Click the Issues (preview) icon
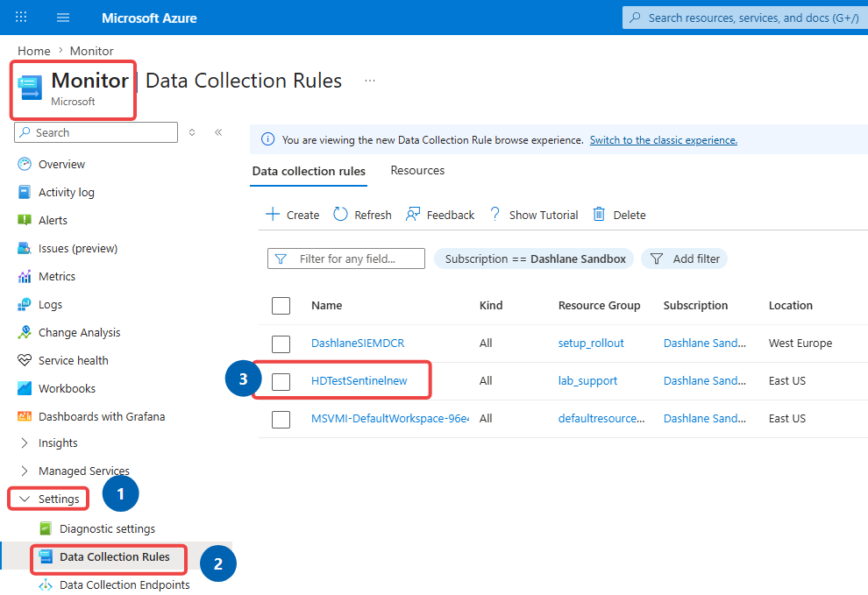868x595 pixels. pos(25,248)
